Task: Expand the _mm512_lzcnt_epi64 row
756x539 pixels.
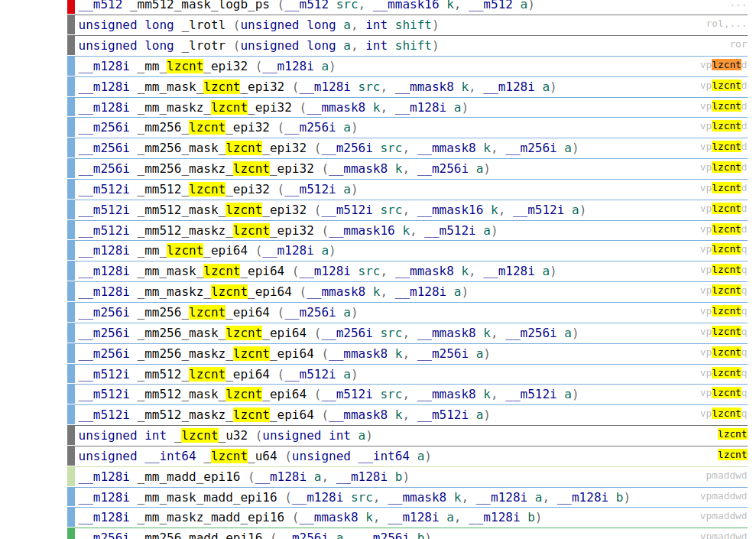Action: point(407,375)
